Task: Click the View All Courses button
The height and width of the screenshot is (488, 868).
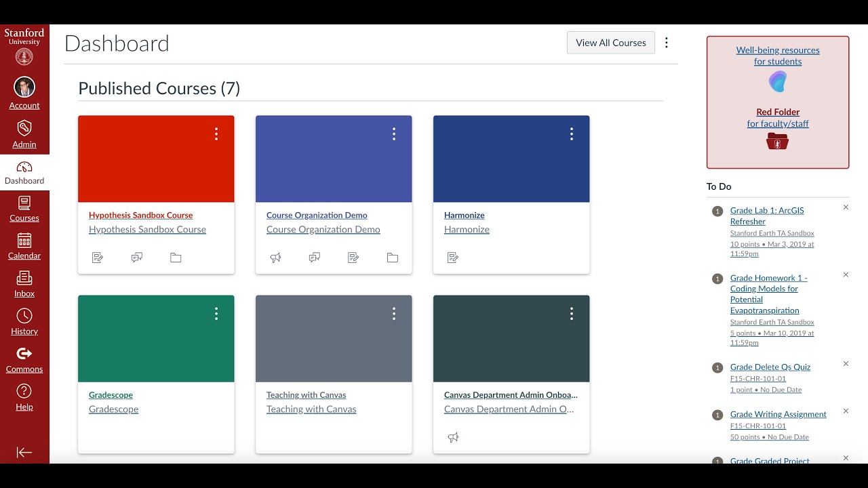Action: pos(611,43)
